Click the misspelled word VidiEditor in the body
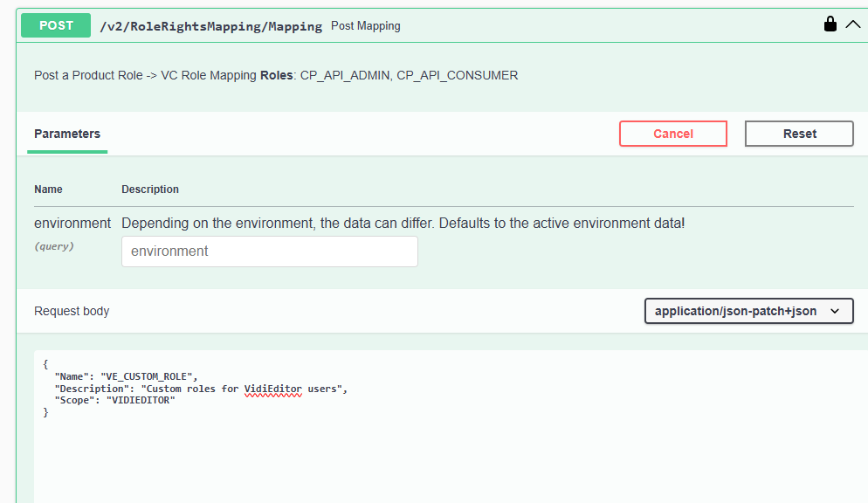Screen dimensions: 868x503 272,388
